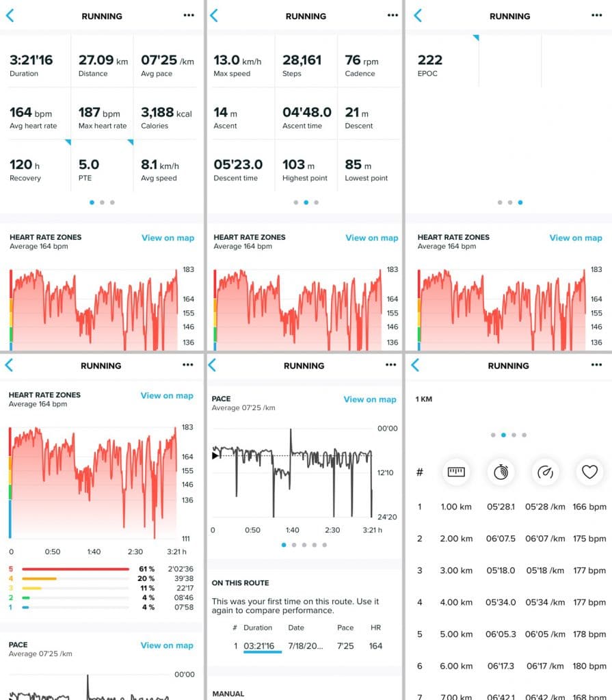Open the more options menu on the EPOC screen
Viewport: 612px width, 700px height.
597,15
